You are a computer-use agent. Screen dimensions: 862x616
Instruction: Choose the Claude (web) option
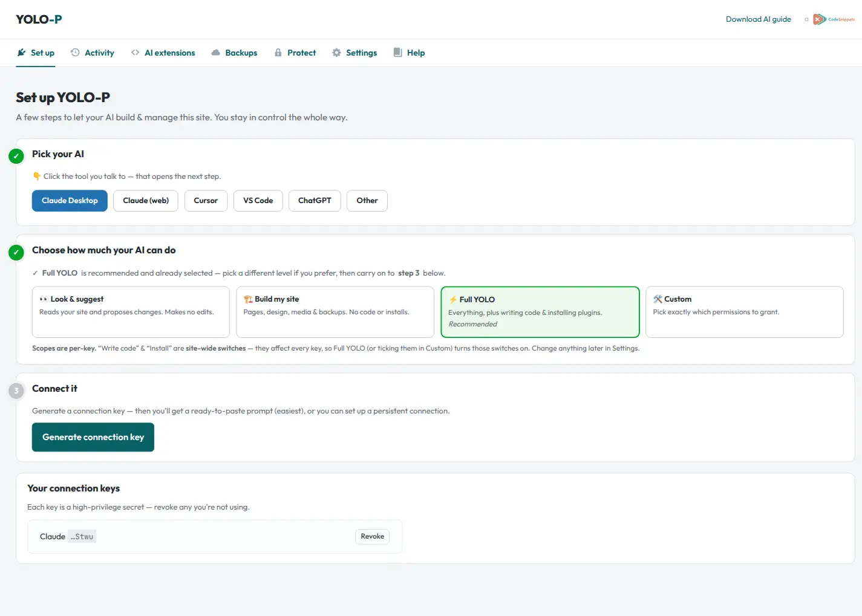coord(146,201)
